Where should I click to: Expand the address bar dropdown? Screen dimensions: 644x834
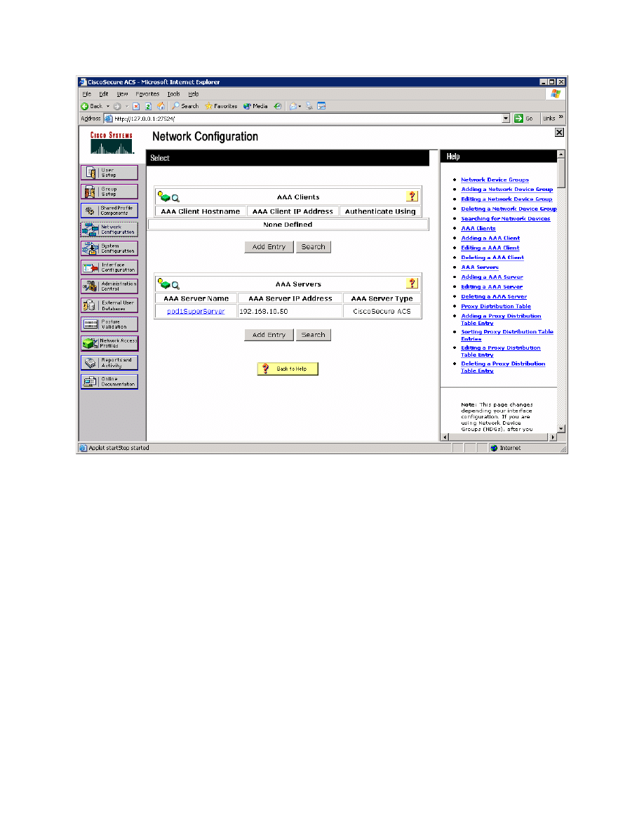[x=506, y=119]
